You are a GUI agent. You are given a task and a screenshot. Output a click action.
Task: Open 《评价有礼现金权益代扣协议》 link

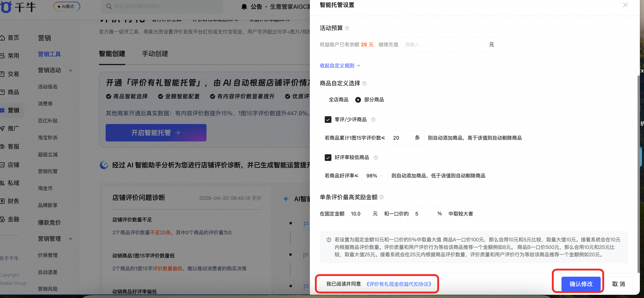pos(399,284)
